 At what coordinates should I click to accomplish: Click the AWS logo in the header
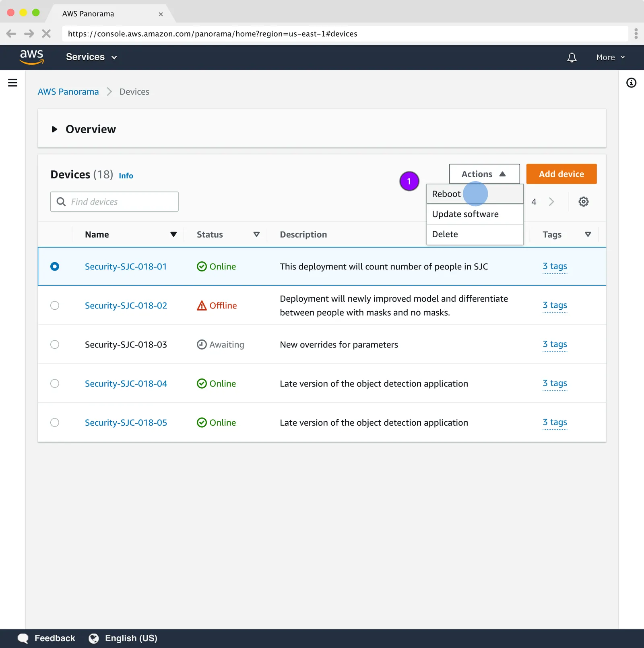click(x=32, y=57)
